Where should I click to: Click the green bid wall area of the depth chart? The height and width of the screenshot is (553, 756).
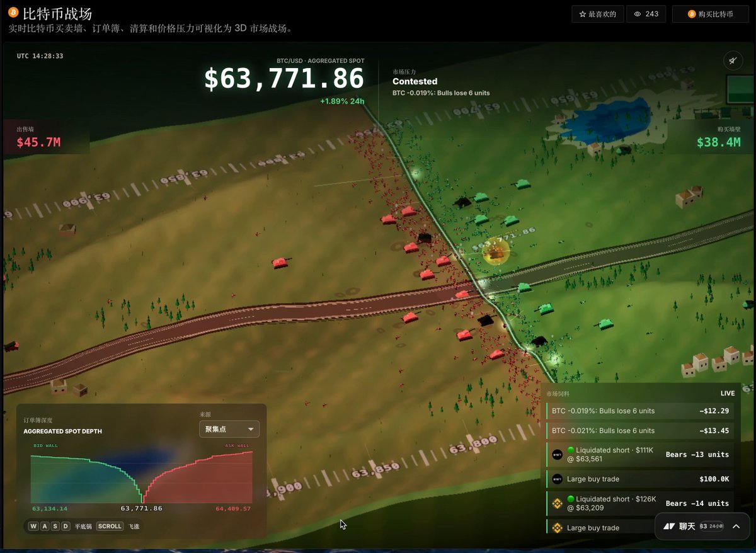point(79,482)
